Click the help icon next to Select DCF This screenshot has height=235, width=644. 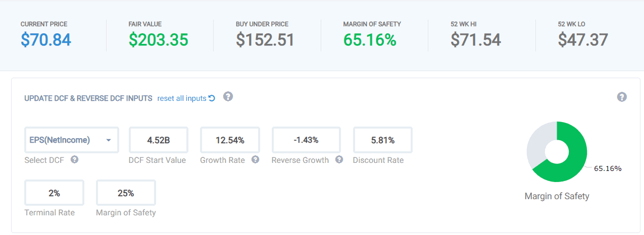point(74,160)
